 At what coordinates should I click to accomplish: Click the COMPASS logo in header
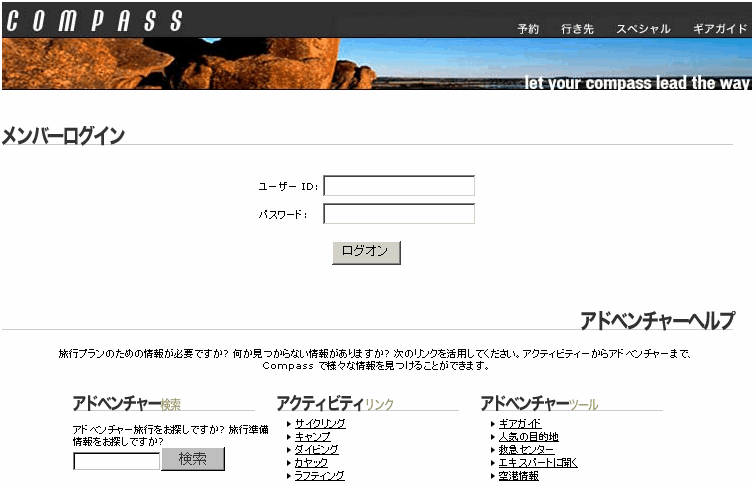(94, 21)
